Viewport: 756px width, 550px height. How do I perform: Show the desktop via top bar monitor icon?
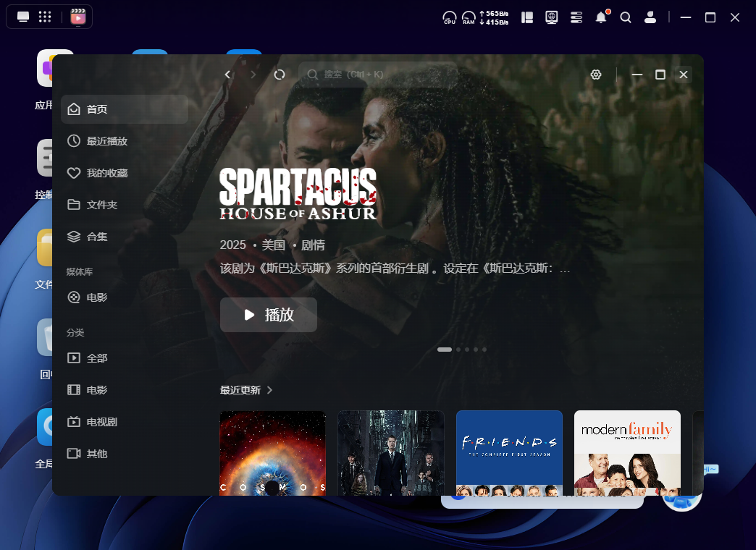[x=23, y=17]
